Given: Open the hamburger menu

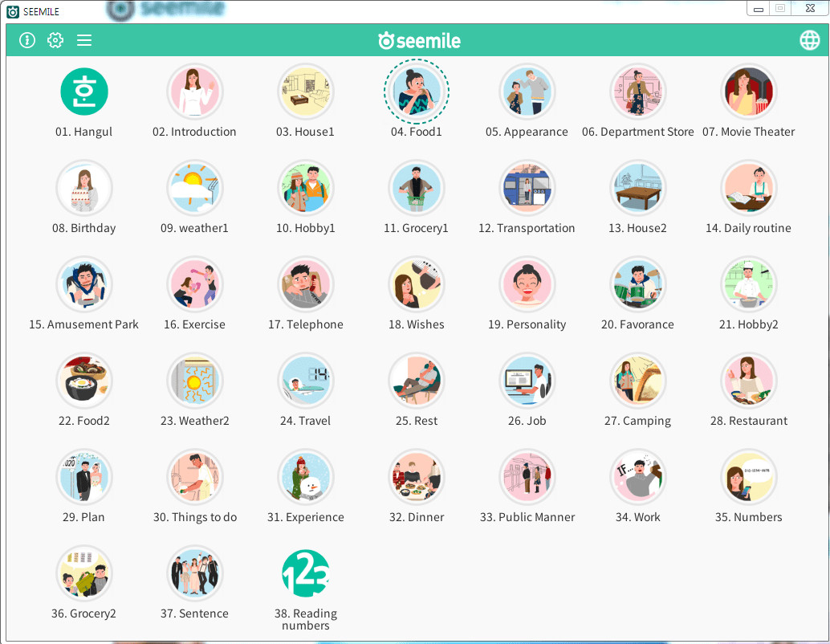Looking at the screenshot, I should [x=84, y=40].
